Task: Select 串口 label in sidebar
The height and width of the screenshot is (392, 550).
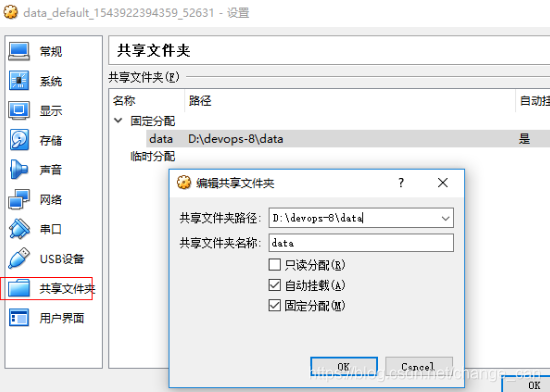Action: 51,229
